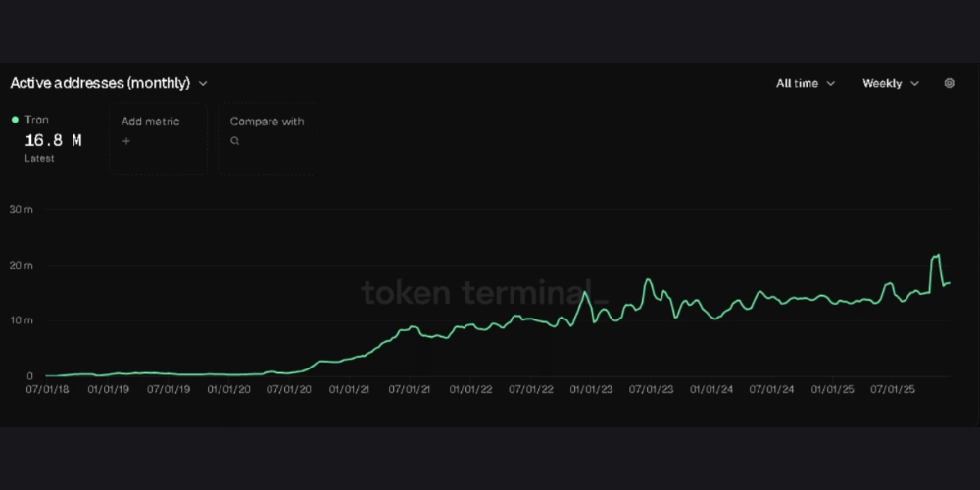
Task: Click the chevron arrow beside Weekly
Action: 915,84
